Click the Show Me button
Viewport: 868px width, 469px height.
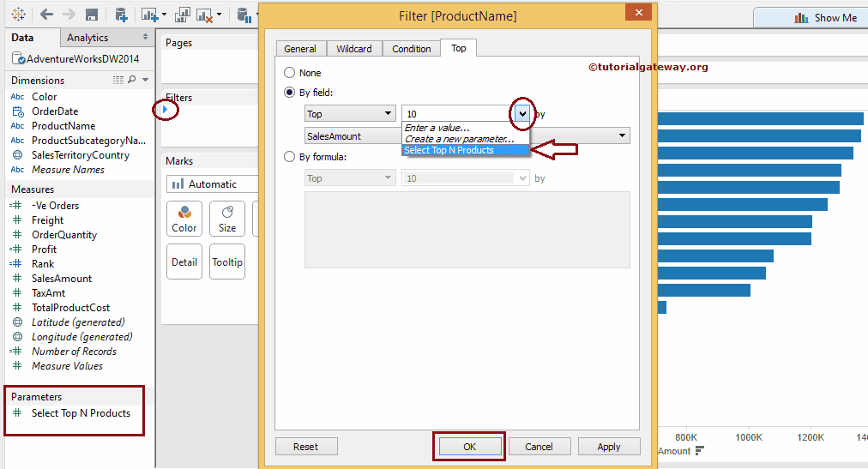(x=811, y=18)
